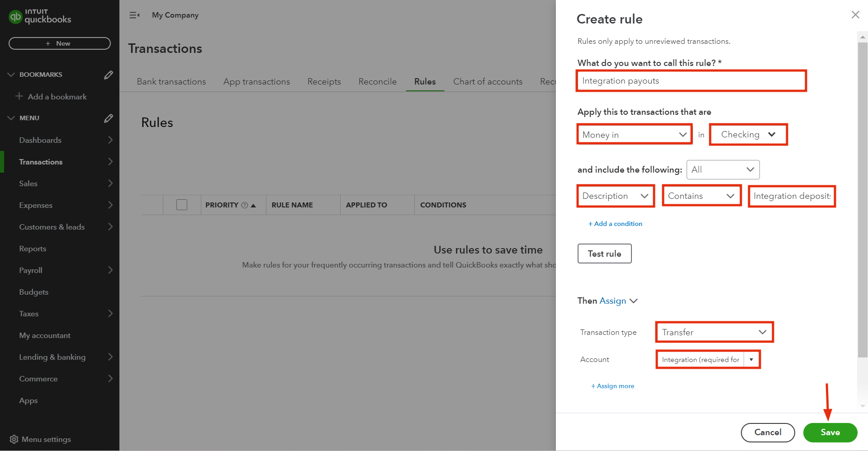Click the Priority sort arrow
Image resolution: width=868 pixels, height=451 pixels.
tap(254, 205)
